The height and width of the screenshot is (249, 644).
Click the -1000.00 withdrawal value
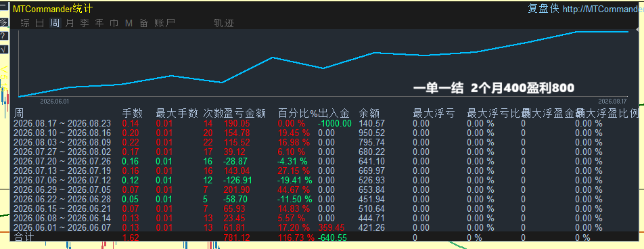click(x=335, y=123)
